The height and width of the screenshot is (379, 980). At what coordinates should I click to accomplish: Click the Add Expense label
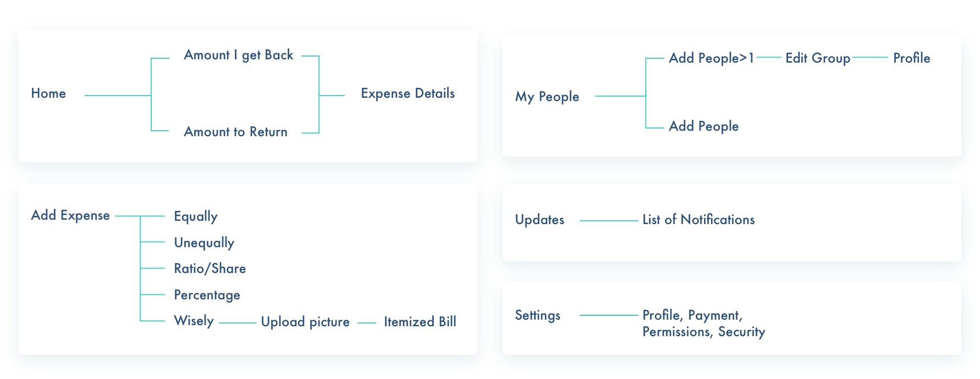point(70,215)
